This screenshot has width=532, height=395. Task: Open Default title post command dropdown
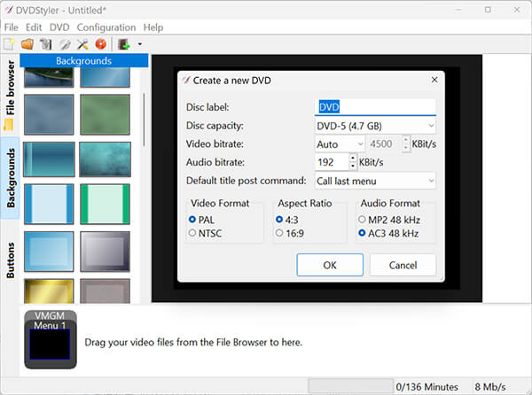pos(375,181)
